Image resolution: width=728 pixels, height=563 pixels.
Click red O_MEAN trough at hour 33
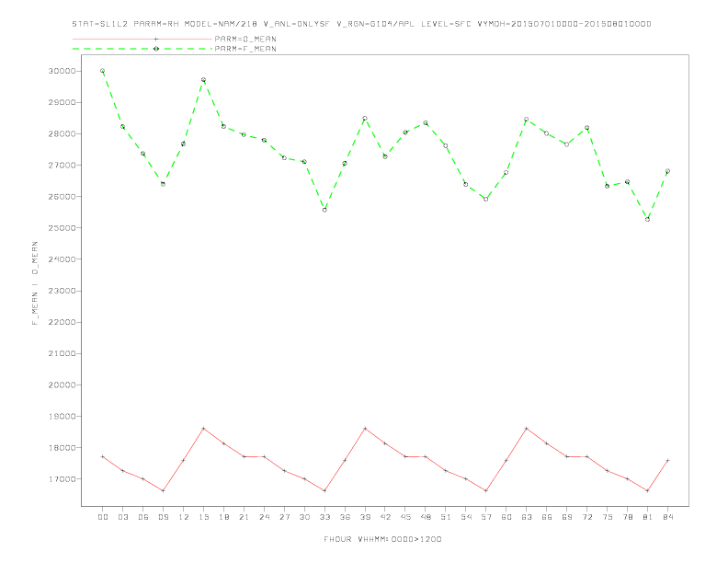pos(324,490)
